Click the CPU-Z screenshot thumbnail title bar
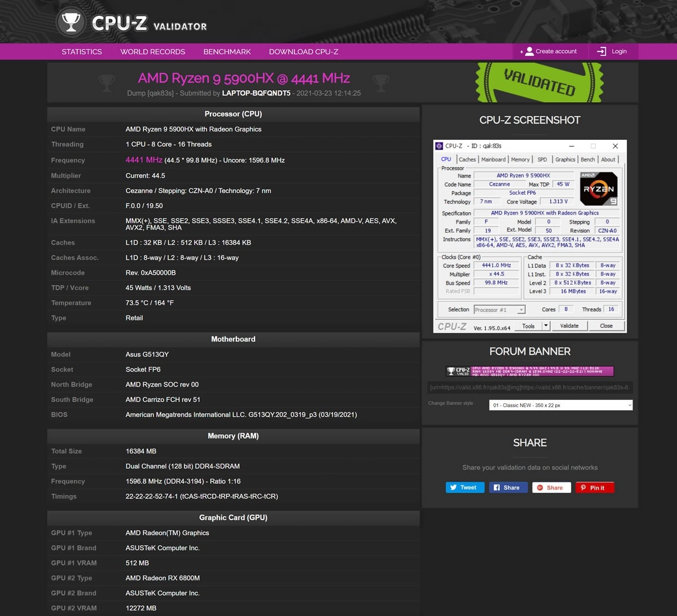 tap(530, 146)
